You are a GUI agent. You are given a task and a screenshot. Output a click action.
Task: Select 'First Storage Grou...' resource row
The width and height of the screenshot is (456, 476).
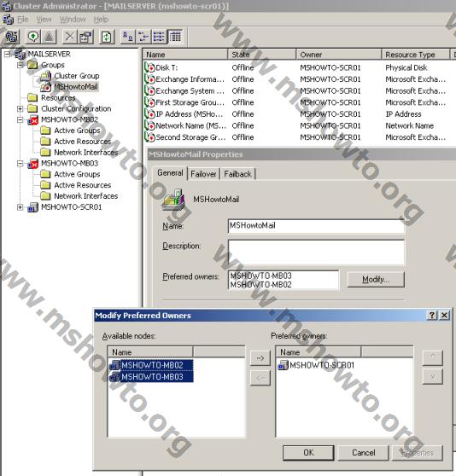[190, 102]
